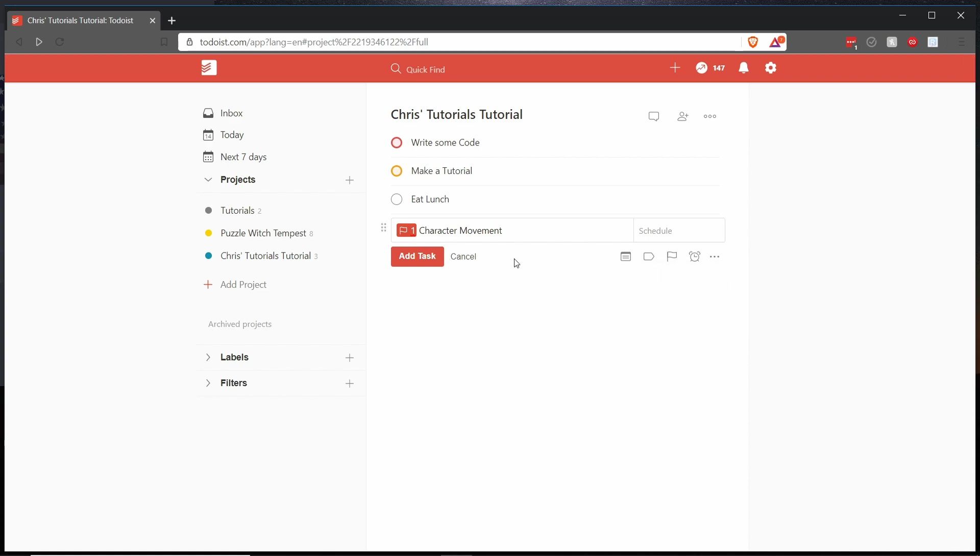The image size is (980, 556).
Task: Click the Add Project link
Action: pyautogui.click(x=235, y=285)
